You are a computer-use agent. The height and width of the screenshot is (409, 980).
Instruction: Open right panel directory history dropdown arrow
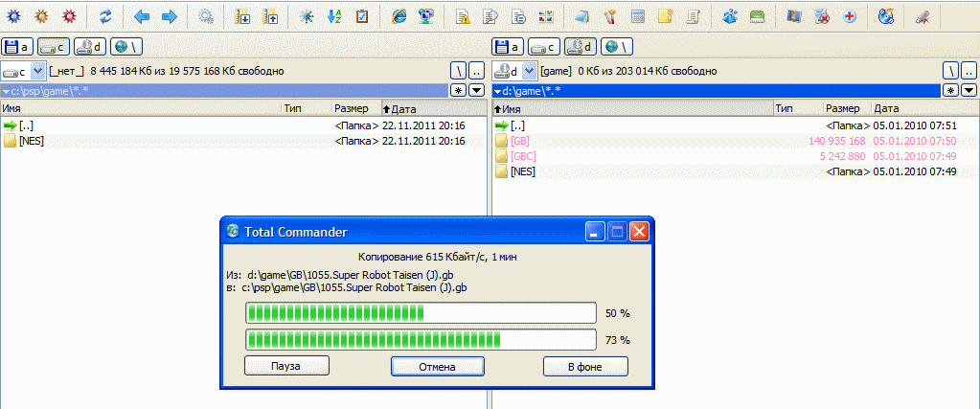click(x=969, y=91)
